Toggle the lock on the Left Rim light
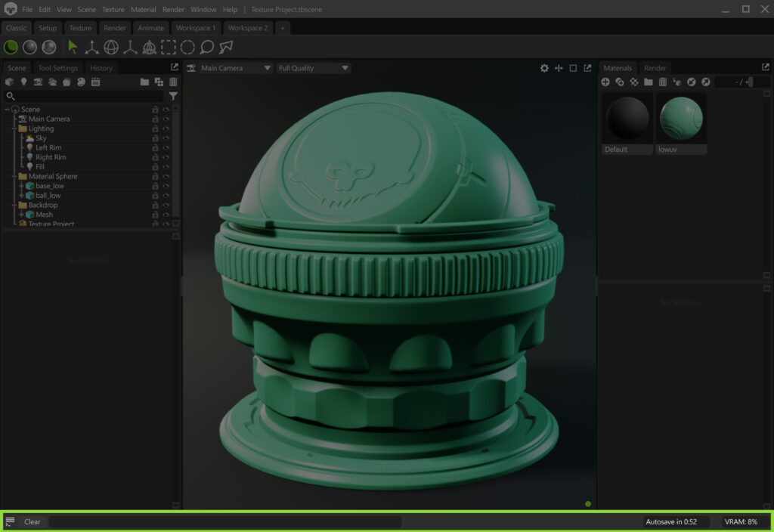The width and height of the screenshot is (774, 532). tap(155, 148)
